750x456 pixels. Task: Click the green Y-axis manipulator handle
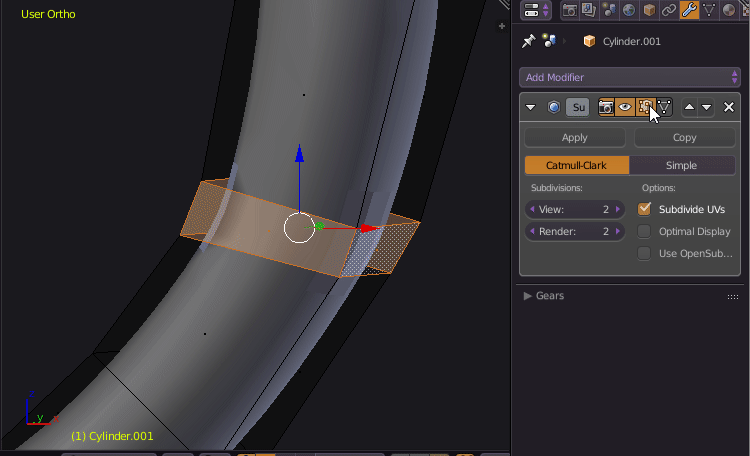[320, 225]
